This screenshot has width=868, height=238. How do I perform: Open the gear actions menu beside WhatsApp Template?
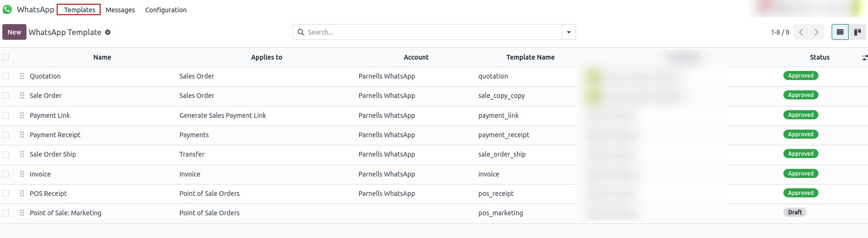point(108,32)
